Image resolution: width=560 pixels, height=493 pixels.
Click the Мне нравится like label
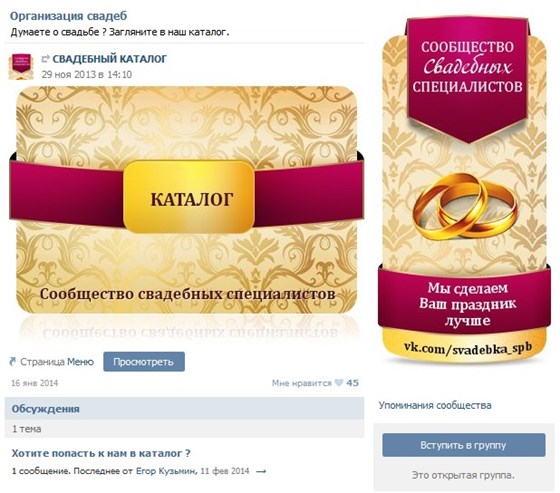coord(301,383)
